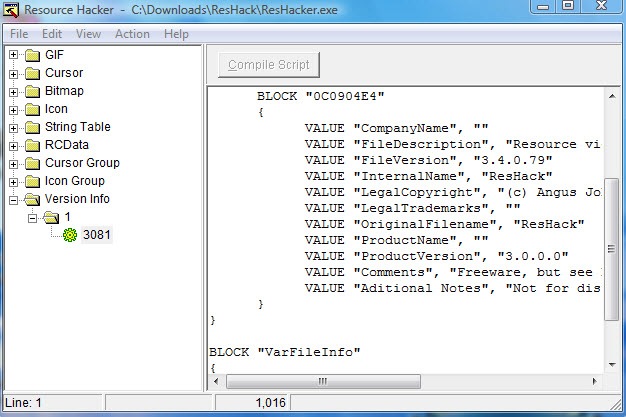This screenshot has width=626, height=417.
Task: Click the Compile Script button
Action: coord(269,65)
